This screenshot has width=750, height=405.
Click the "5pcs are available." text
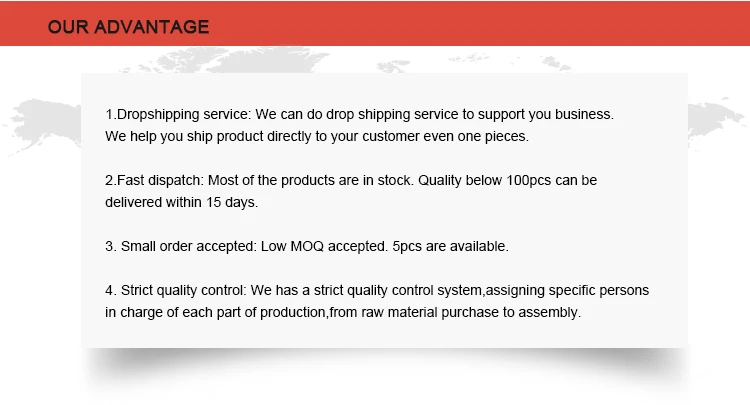point(450,246)
